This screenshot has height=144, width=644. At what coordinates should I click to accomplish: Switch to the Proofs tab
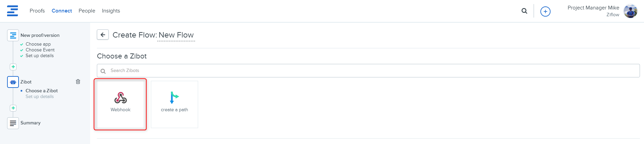(x=37, y=11)
